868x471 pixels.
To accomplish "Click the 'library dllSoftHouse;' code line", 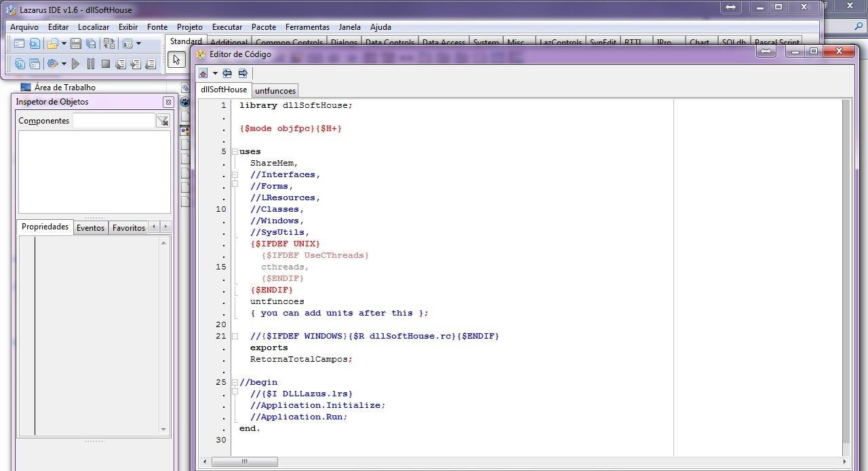I will pos(296,105).
